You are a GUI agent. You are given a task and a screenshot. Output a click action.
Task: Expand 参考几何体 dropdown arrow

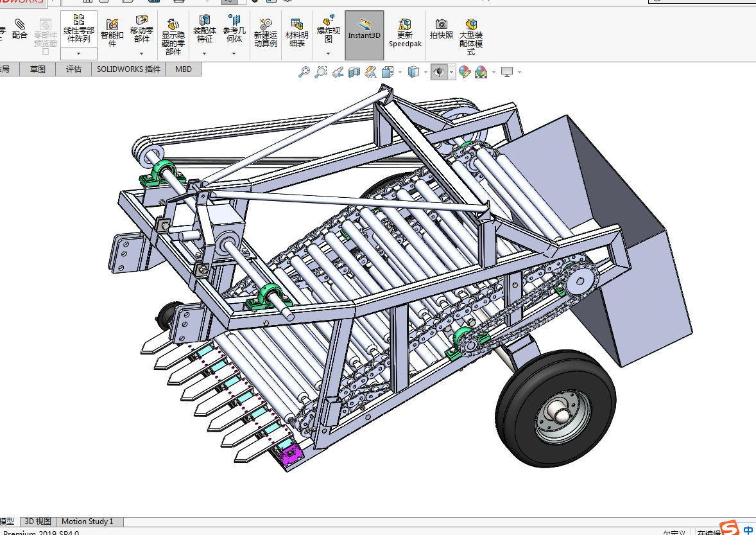(x=234, y=53)
